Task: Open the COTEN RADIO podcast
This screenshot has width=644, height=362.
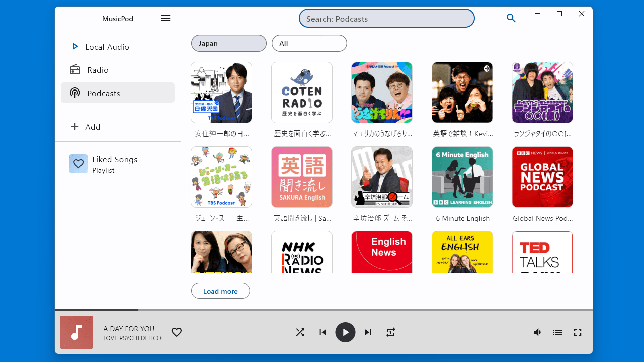Action: tap(302, 93)
